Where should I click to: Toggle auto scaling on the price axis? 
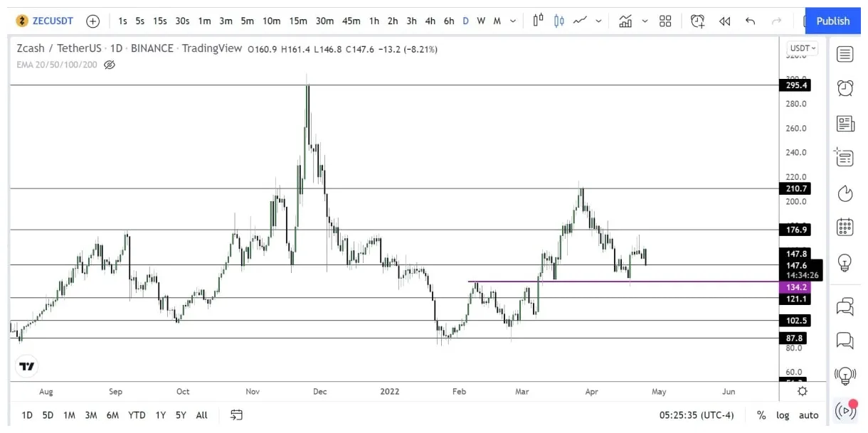[x=809, y=415]
